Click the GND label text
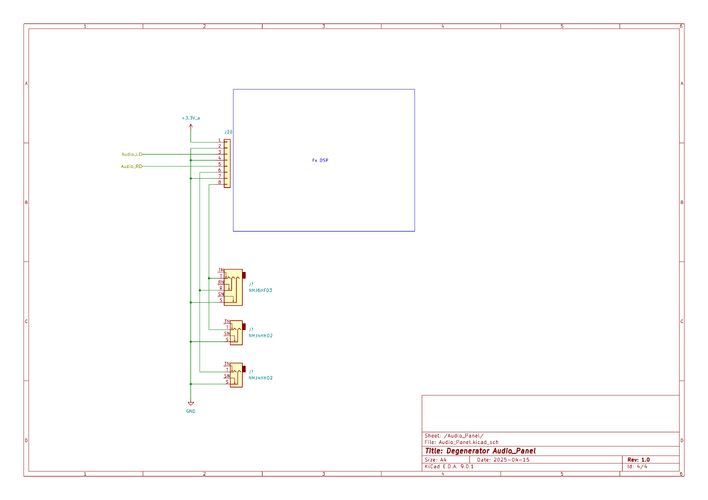The width and height of the screenshot is (708, 500). click(x=191, y=411)
